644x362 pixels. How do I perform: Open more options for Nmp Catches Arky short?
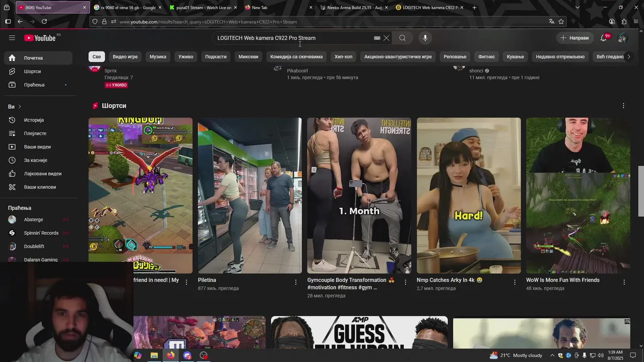pos(515,282)
